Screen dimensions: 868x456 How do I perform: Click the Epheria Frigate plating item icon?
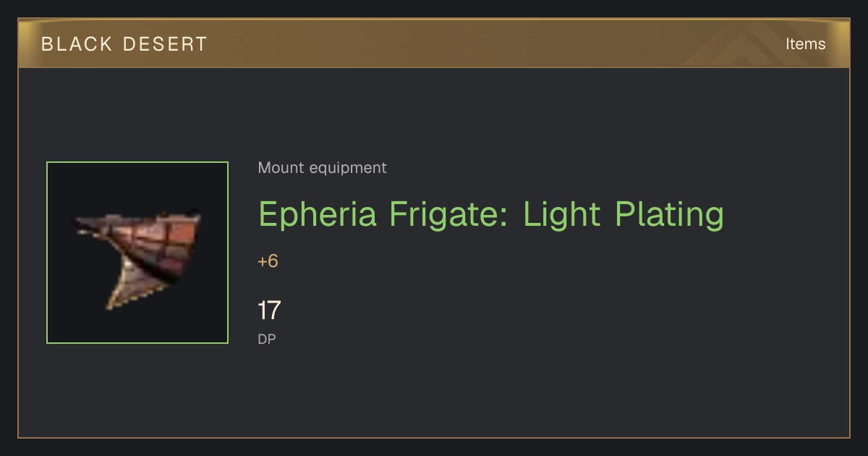tap(137, 253)
